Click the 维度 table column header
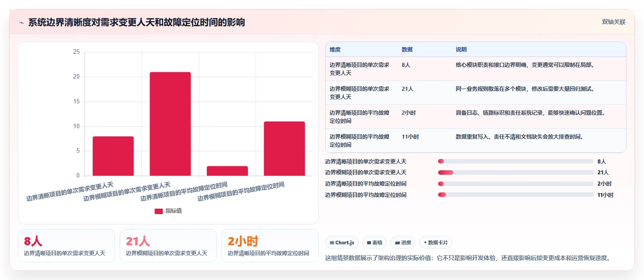 (x=335, y=50)
